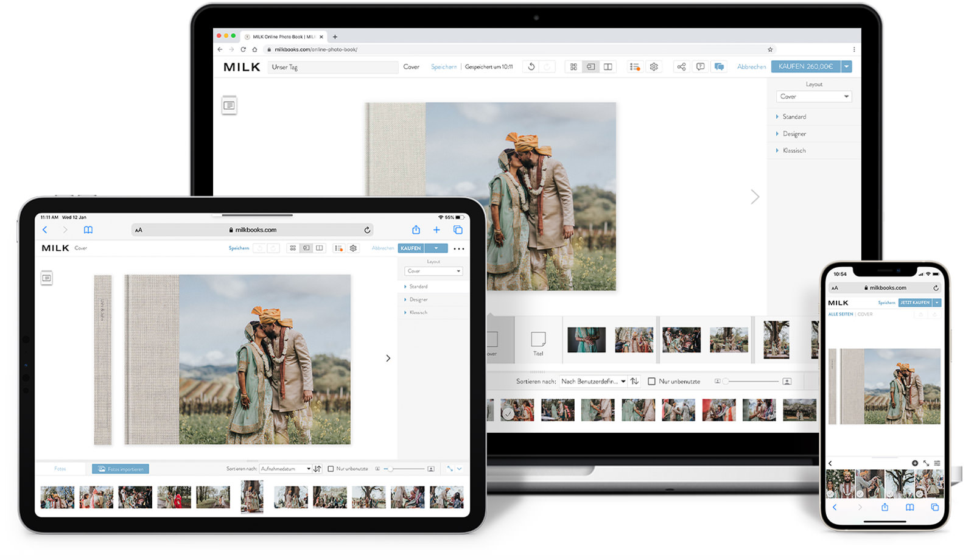The width and height of the screenshot is (974, 560).
Task: Open Cover layout dropdown on tablet
Action: point(433,271)
